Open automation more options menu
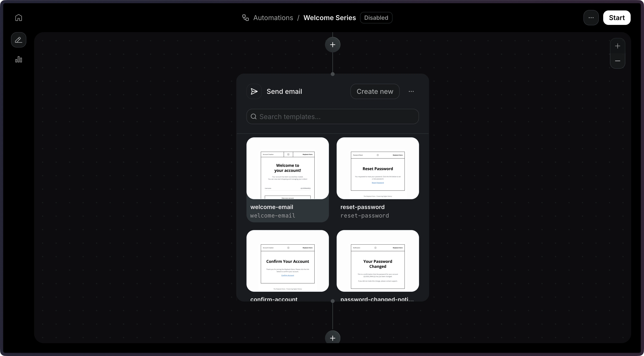The image size is (644, 356). pyautogui.click(x=591, y=18)
